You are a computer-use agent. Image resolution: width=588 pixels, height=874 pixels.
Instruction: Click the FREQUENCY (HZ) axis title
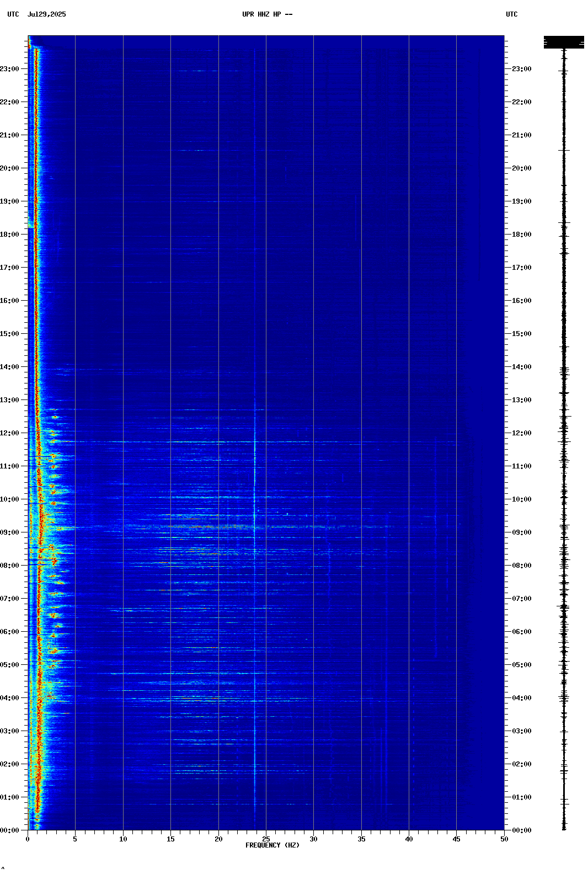(272, 845)
